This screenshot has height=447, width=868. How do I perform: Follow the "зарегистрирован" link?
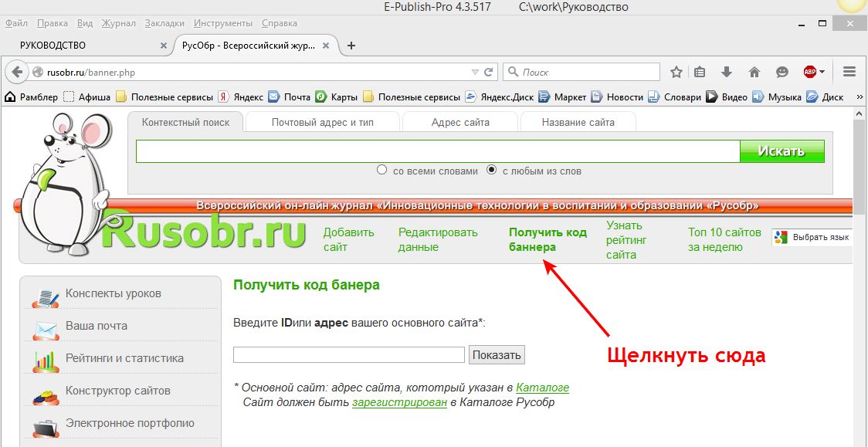[x=399, y=402]
